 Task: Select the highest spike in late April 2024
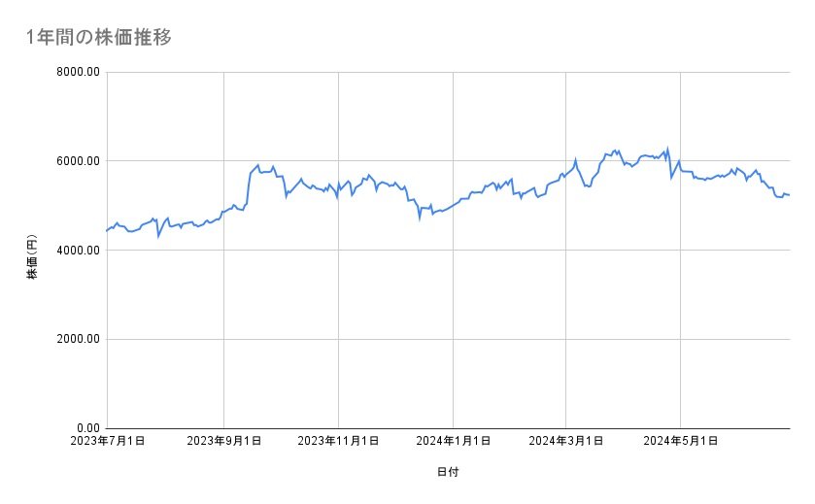click(667, 149)
